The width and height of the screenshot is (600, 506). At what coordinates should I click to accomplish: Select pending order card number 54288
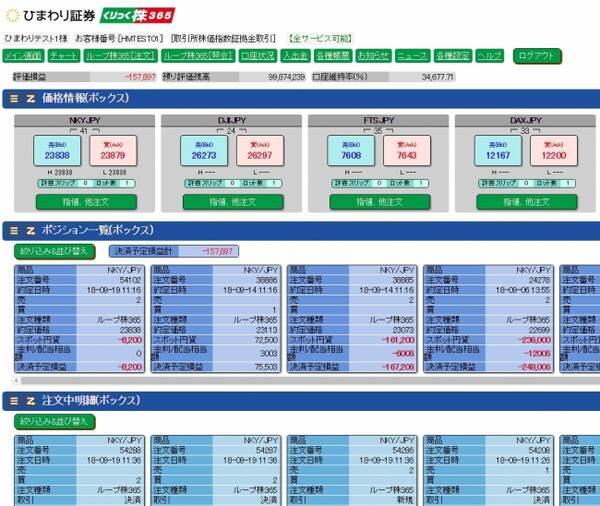(x=80, y=470)
